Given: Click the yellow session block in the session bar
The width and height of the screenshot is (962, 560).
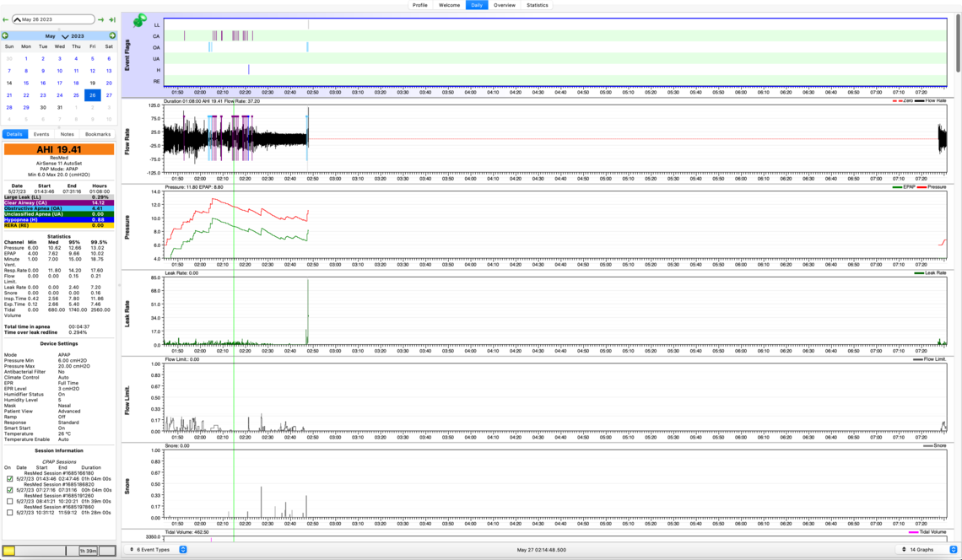Looking at the screenshot, I should click(9, 551).
